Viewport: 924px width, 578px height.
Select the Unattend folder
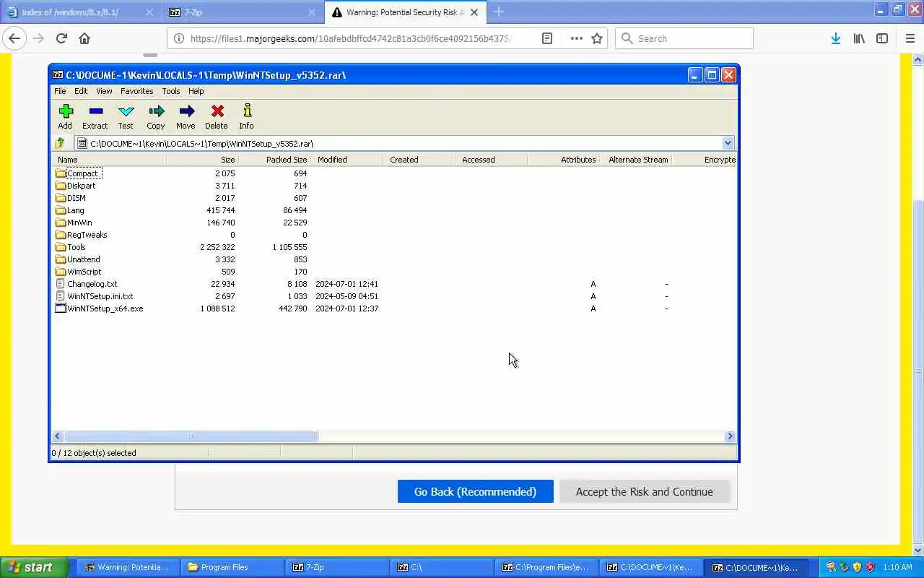pyautogui.click(x=78, y=259)
